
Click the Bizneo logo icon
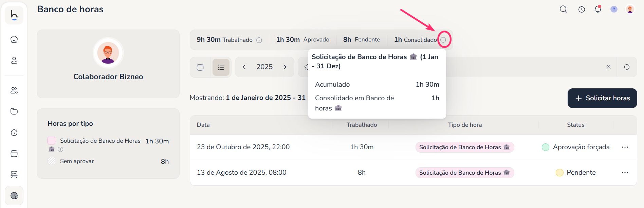coord(14,15)
